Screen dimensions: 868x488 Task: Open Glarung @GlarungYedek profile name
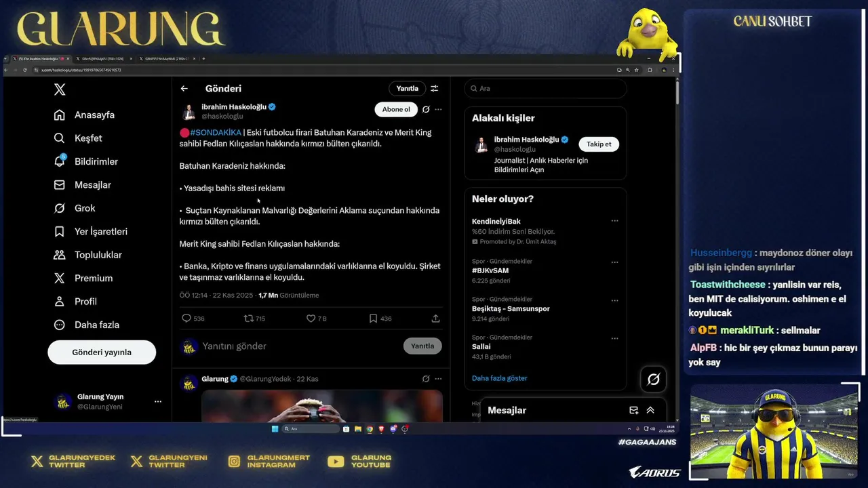click(x=215, y=379)
